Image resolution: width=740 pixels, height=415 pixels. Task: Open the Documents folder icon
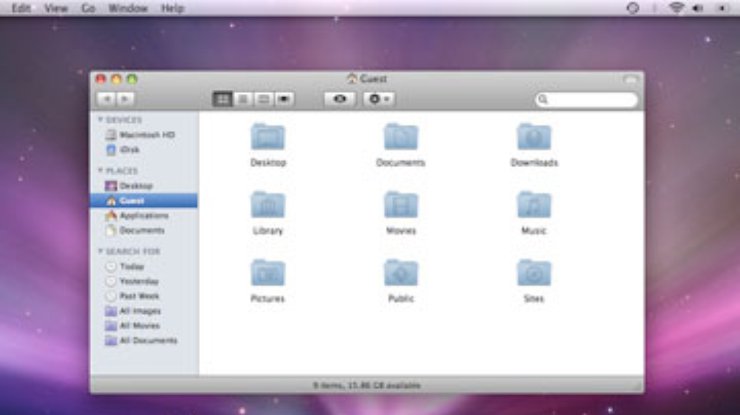tap(401, 136)
